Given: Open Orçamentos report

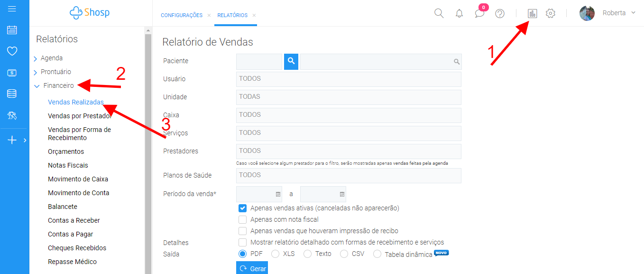Looking at the screenshot, I should (x=66, y=151).
